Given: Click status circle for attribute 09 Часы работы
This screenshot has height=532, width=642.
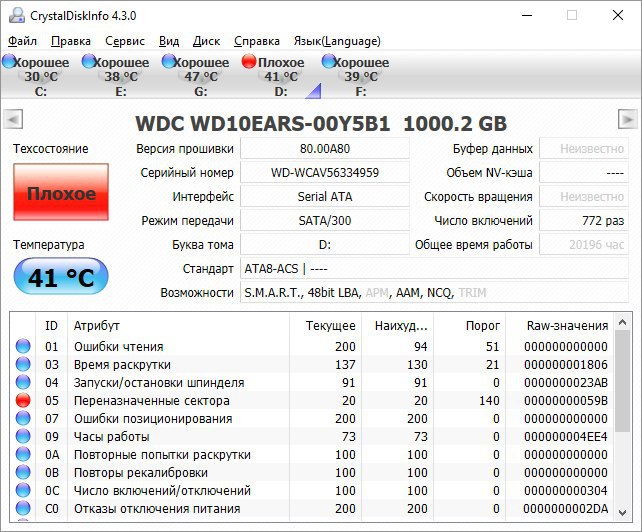Looking at the screenshot, I should 23,436.
